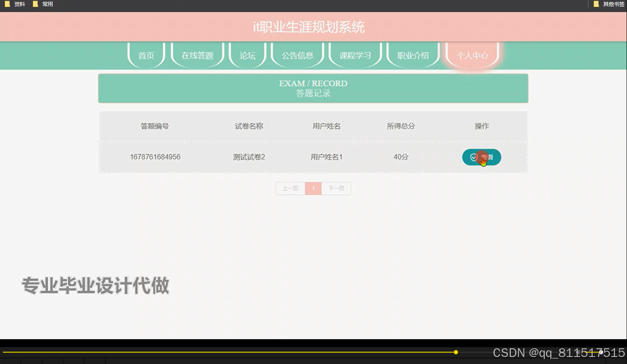
Task: Click the video progress bar playhead
Action: click(x=456, y=352)
